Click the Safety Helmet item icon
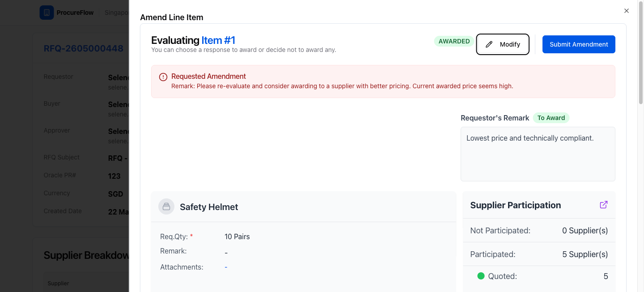Image resolution: width=644 pixels, height=292 pixels. point(166,206)
